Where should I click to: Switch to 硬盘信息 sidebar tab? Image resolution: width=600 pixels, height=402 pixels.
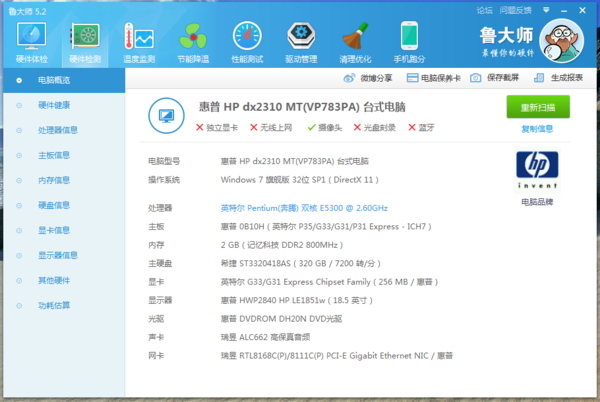pyautogui.click(x=54, y=205)
